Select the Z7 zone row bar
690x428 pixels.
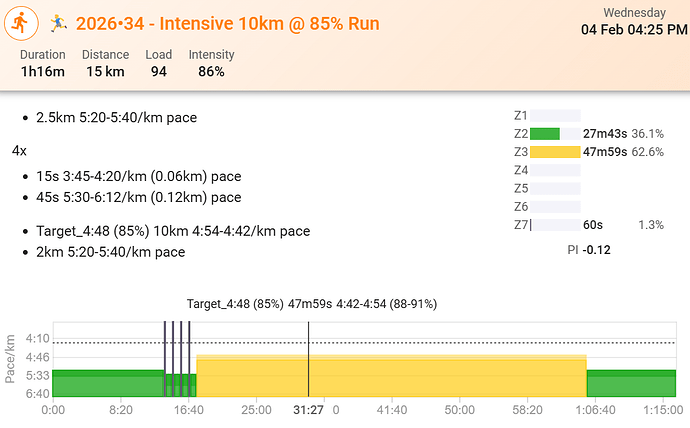[555, 225]
